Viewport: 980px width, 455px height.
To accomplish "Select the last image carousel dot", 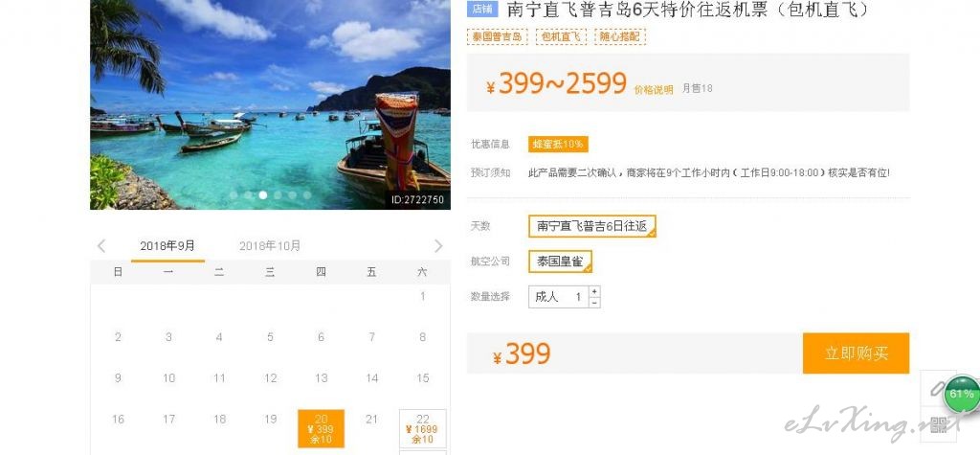I will 307,195.
